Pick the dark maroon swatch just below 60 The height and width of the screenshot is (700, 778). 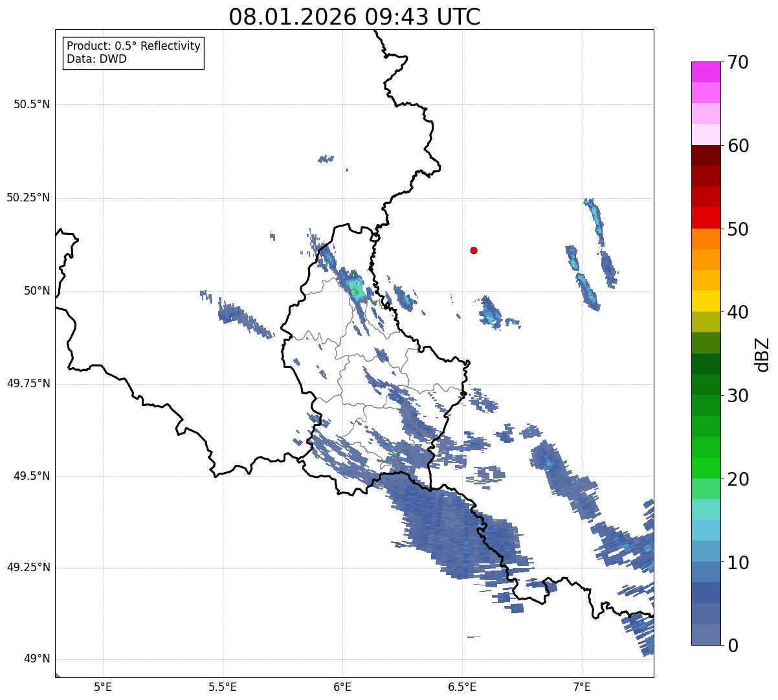click(706, 155)
